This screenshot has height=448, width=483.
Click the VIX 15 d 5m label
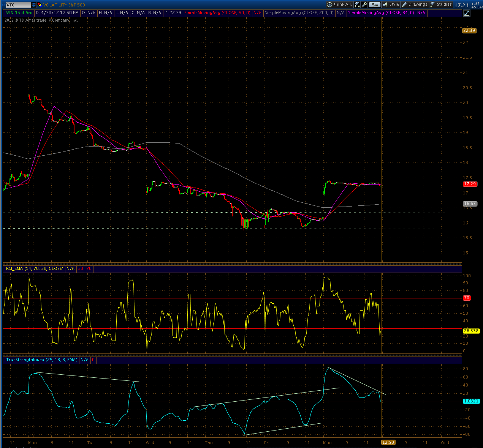coord(19,13)
